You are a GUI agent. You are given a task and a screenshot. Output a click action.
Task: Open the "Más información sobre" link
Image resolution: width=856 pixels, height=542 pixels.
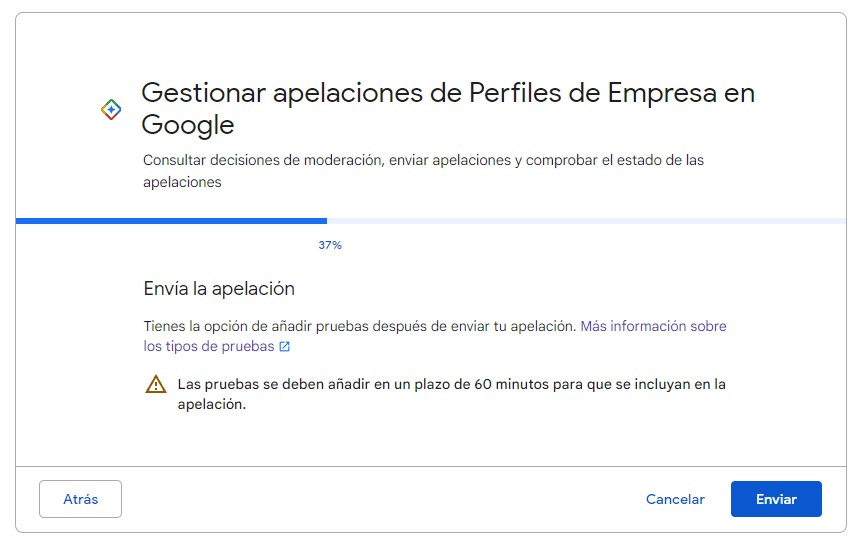pyautogui.click(x=653, y=326)
